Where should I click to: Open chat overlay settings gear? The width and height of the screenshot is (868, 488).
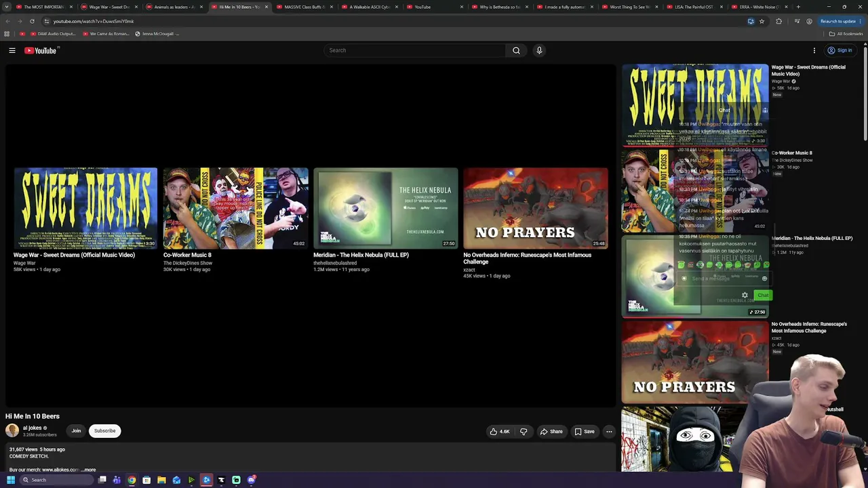745,295
